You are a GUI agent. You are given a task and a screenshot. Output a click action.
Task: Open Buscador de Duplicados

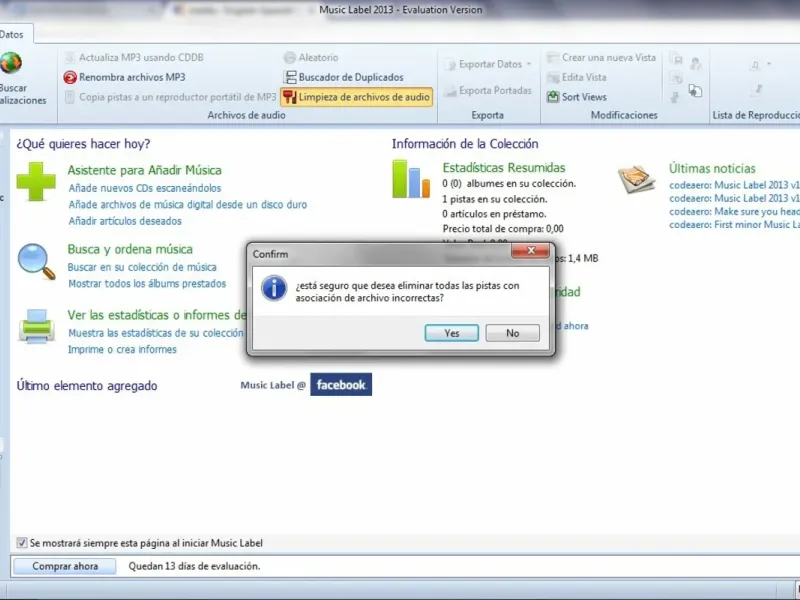pyautogui.click(x=351, y=77)
